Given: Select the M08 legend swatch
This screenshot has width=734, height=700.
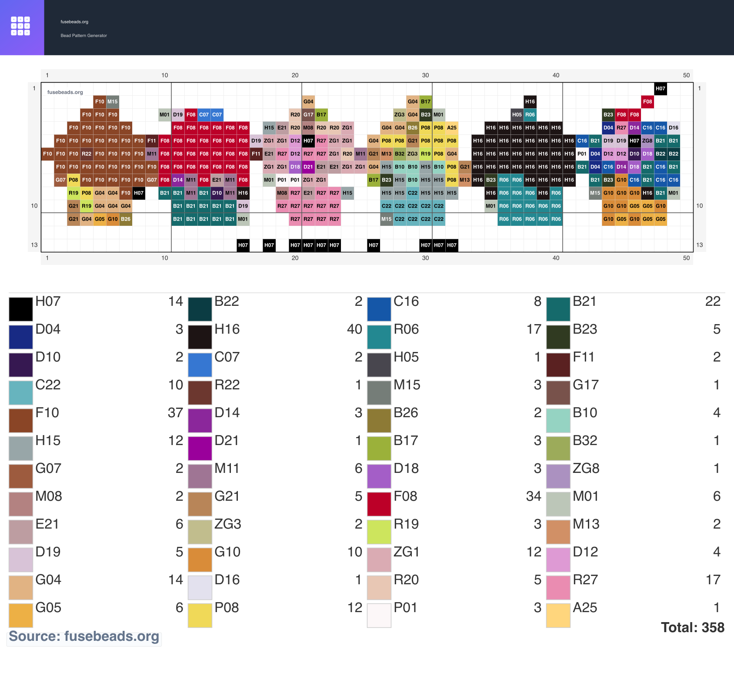Looking at the screenshot, I should (x=21, y=504).
